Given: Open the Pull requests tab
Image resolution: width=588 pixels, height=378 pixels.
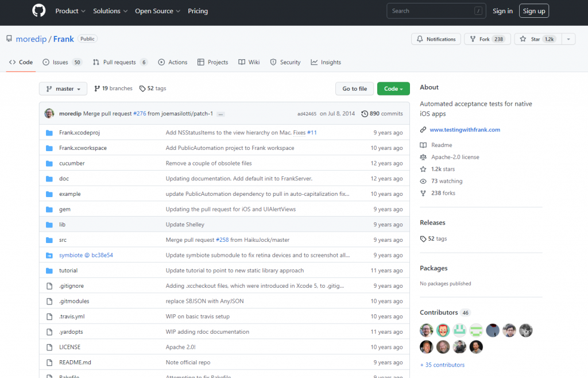Looking at the screenshot, I should (x=120, y=62).
